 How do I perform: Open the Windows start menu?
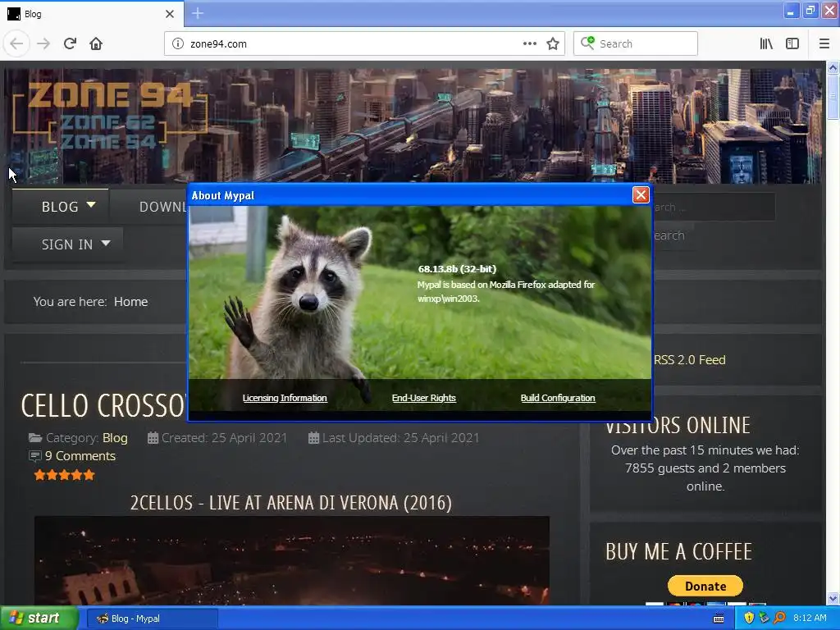pos(39,619)
